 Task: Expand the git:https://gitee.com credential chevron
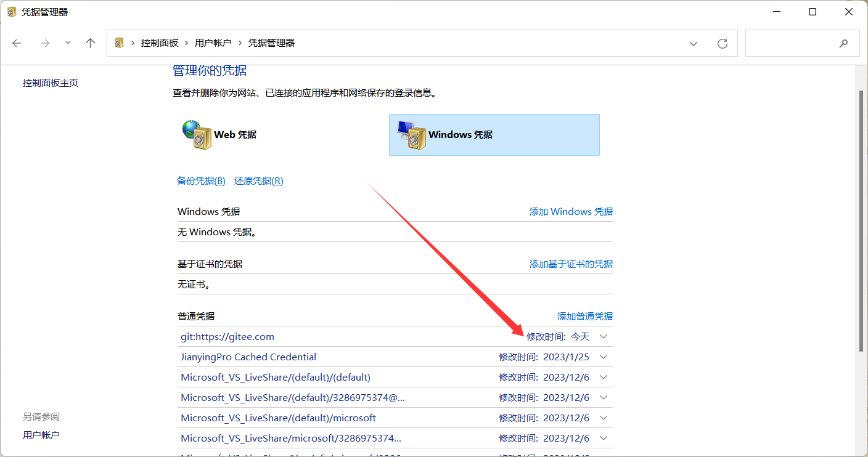pos(604,336)
